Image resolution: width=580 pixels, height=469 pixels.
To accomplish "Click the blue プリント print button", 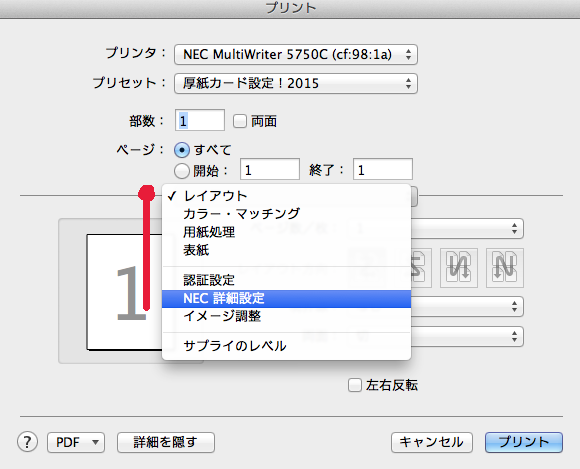I will pos(524,442).
